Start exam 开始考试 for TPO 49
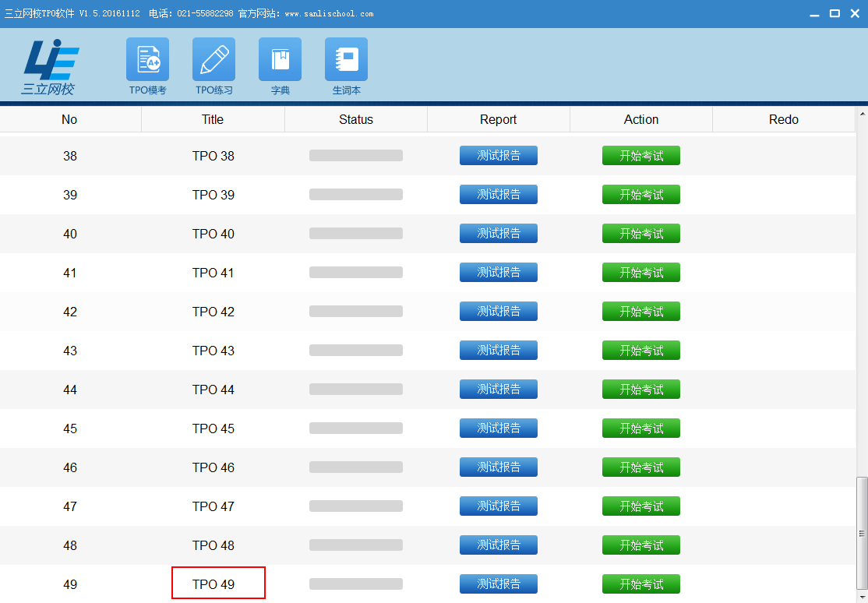868x603 pixels. (x=641, y=584)
